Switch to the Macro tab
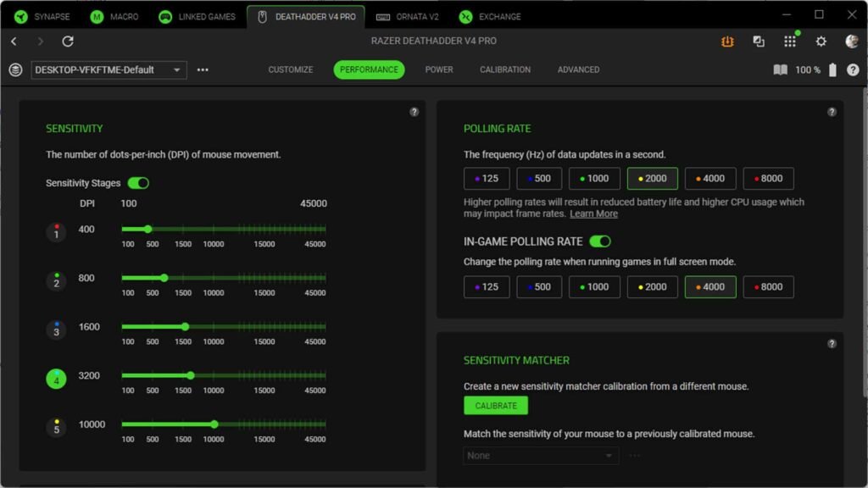This screenshot has height=488, width=868. pyautogui.click(x=114, y=17)
